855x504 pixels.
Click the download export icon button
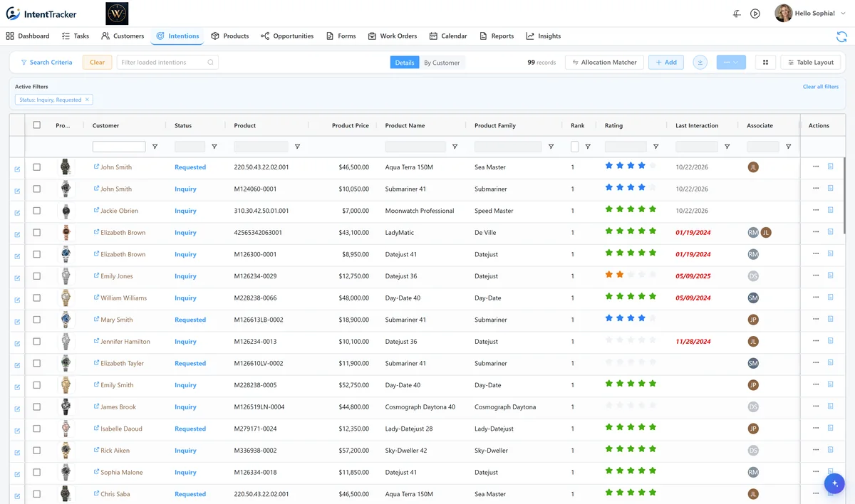pyautogui.click(x=700, y=63)
